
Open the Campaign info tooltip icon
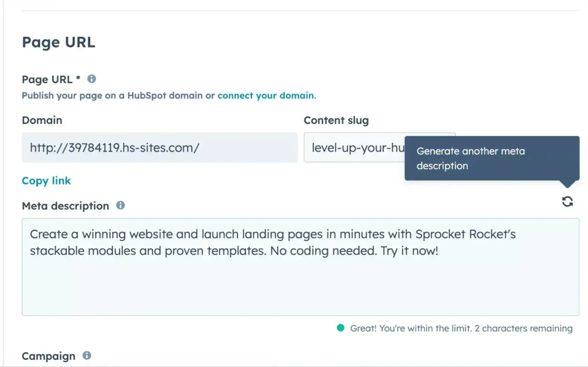tap(87, 356)
